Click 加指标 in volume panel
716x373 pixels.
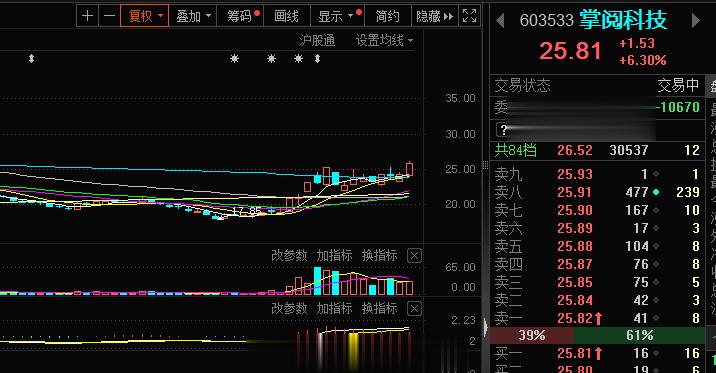pyautogui.click(x=334, y=255)
